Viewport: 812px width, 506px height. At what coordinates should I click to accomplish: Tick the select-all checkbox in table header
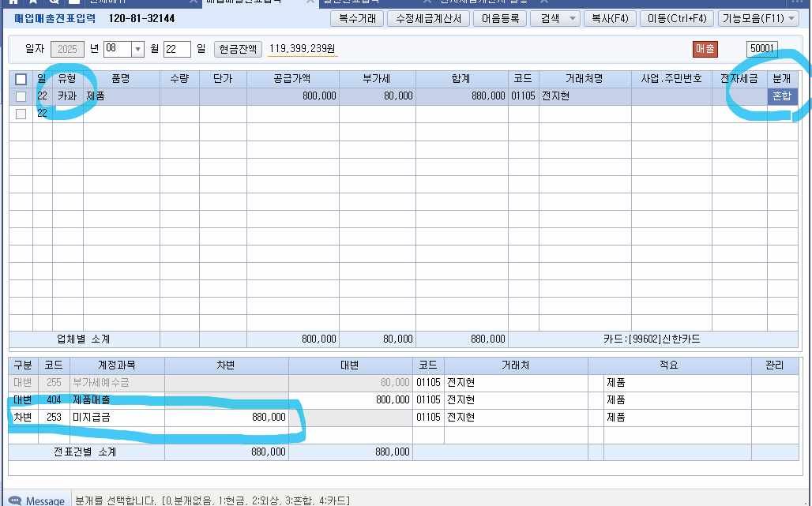[x=21, y=79]
